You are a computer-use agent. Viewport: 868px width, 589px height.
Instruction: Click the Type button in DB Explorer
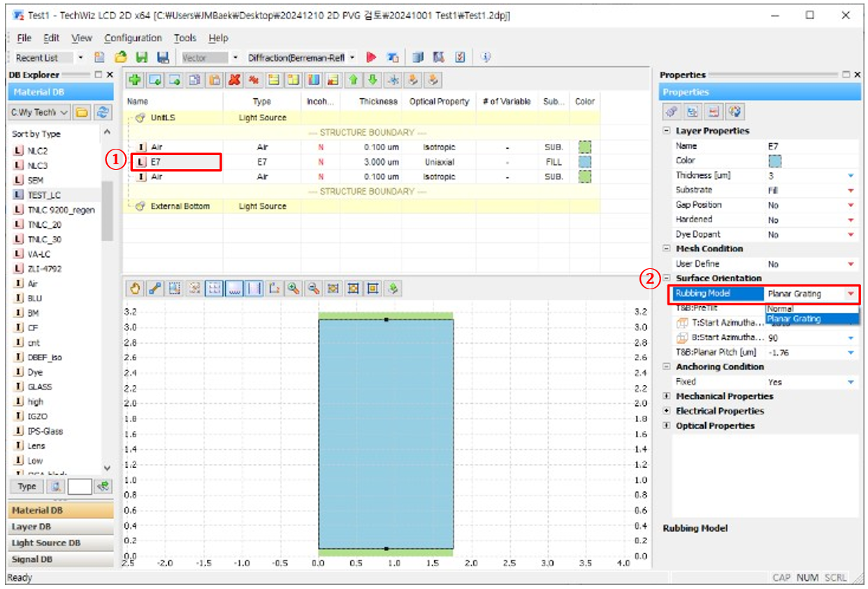tap(27, 487)
